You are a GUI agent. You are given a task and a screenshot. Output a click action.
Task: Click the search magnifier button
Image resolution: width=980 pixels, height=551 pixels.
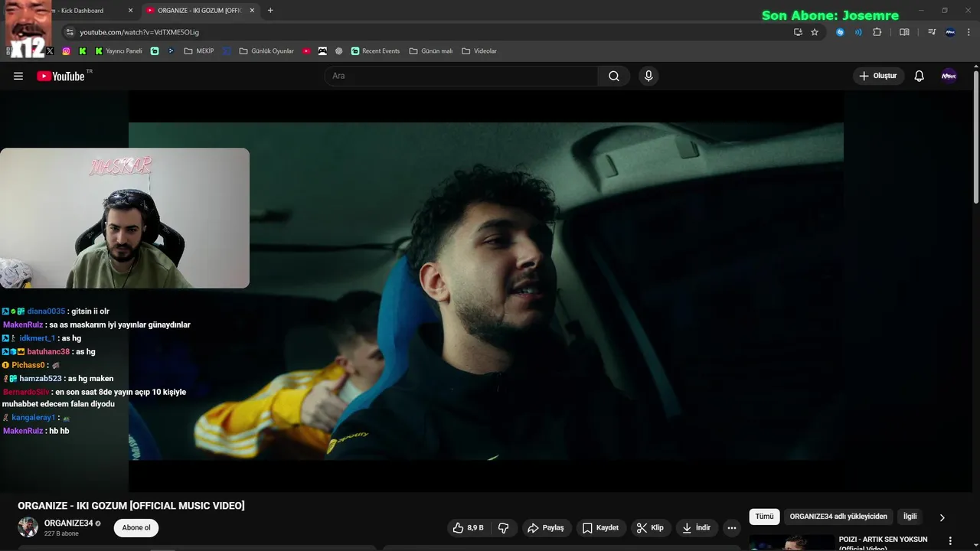click(x=614, y=76)
